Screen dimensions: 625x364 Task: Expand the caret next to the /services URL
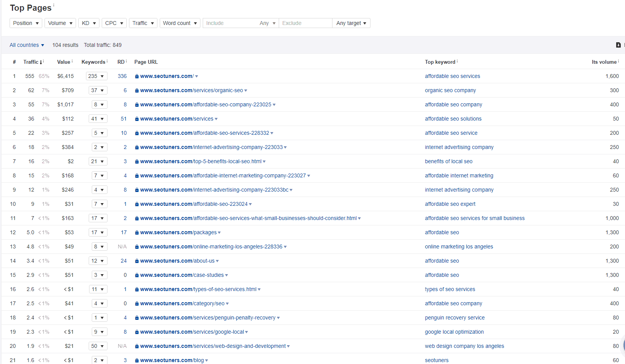point(217,119)
